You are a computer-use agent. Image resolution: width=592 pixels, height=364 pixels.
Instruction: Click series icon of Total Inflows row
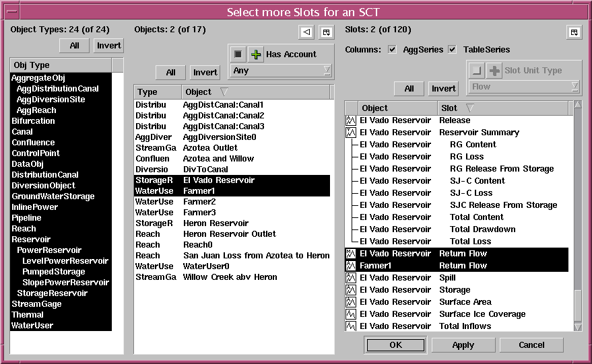coord(351,326)
